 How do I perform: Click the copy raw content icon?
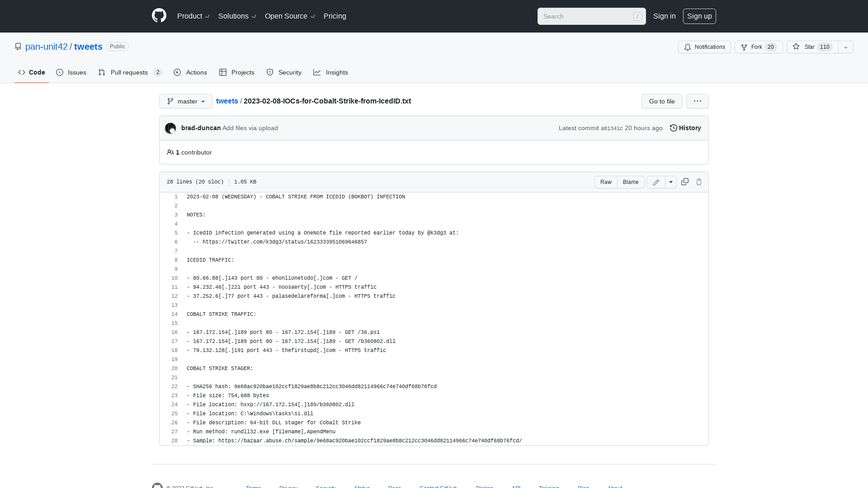pyautogui.click(x=684, y=182)
